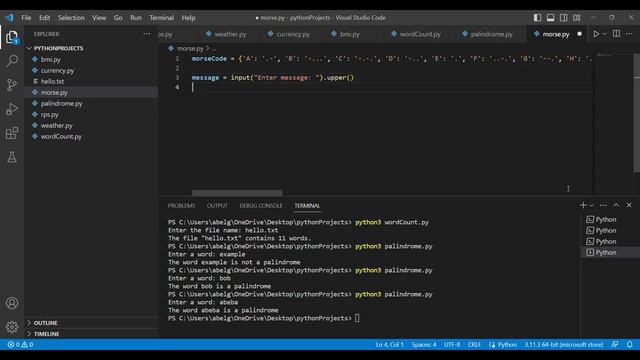Viewport: 640px width, 360px height.
Task: Open the Help menu
Action: click(188, 18)
